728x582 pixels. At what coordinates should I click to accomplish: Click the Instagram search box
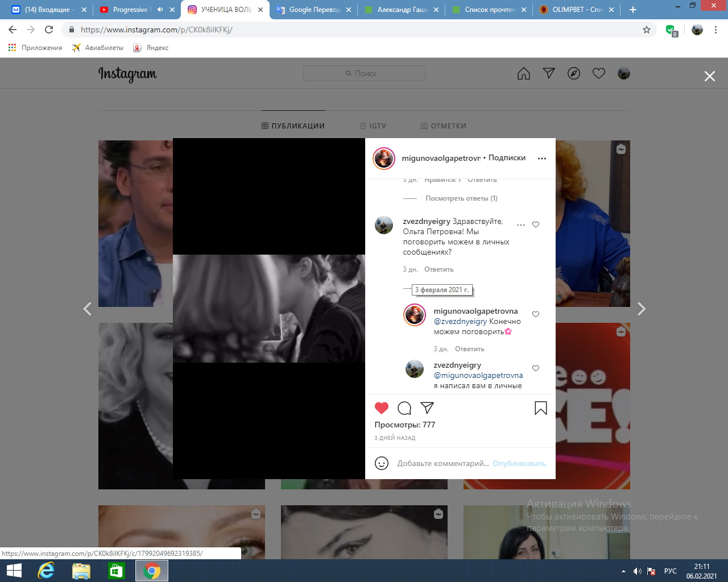[x=364, y=73]
